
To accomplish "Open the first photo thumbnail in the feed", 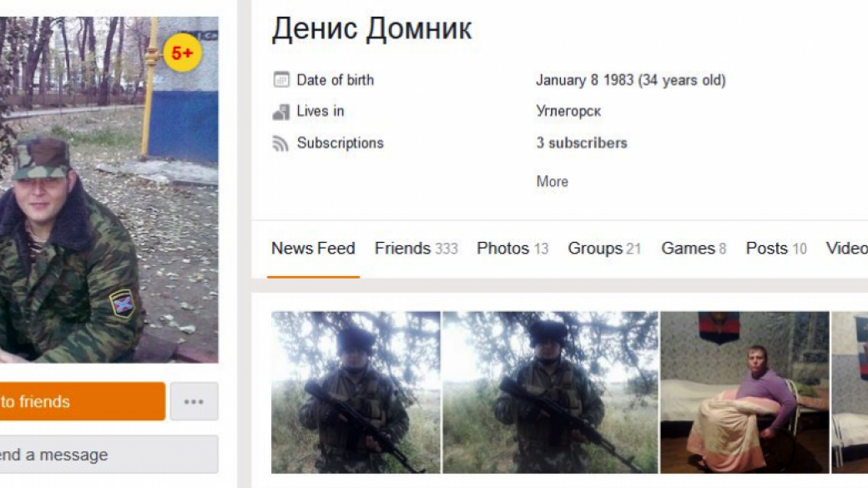I will pos(356,392).
